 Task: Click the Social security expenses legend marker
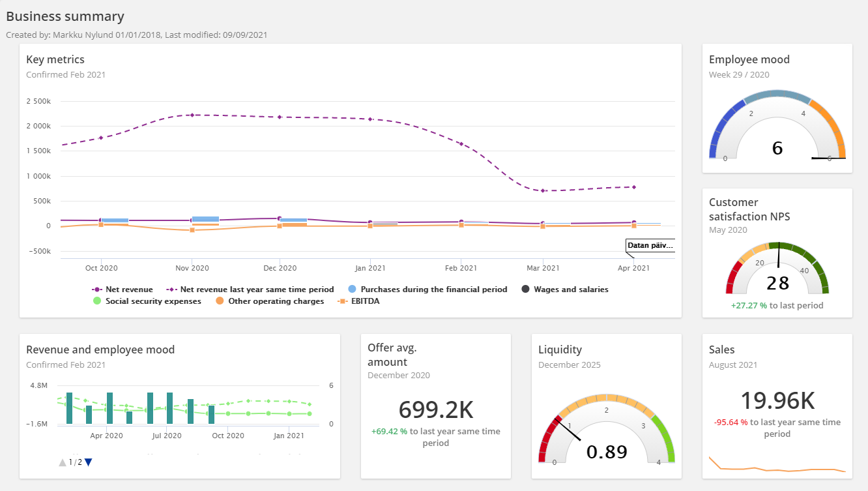97,301
